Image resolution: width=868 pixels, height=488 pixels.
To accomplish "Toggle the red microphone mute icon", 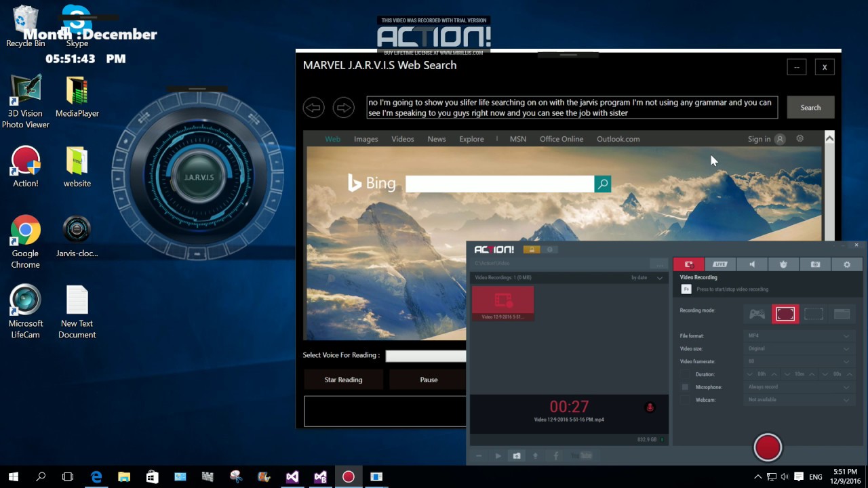I will pos(650,407).
